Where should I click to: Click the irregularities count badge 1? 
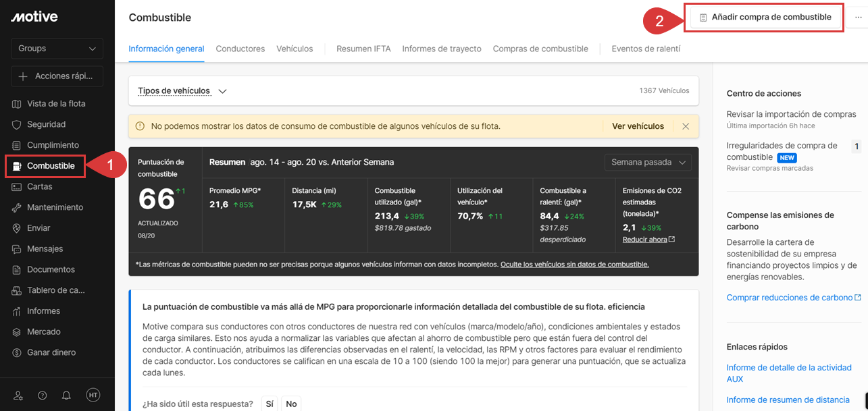pos(857,146)
